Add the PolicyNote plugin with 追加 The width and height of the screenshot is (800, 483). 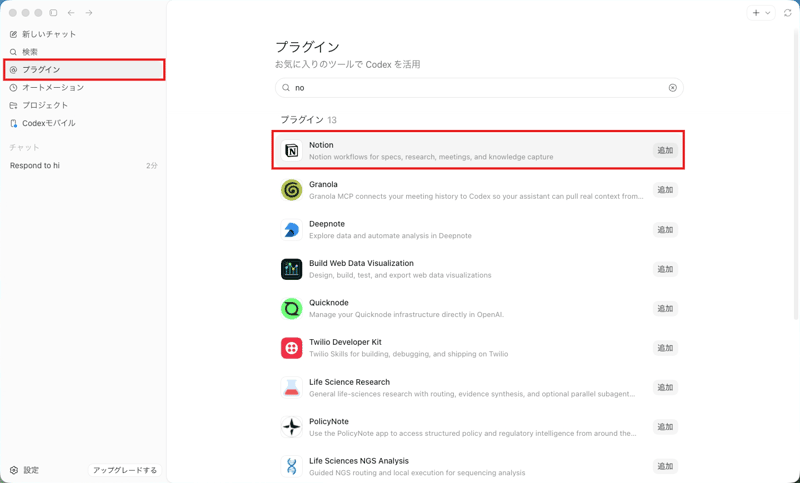[665, 427]
